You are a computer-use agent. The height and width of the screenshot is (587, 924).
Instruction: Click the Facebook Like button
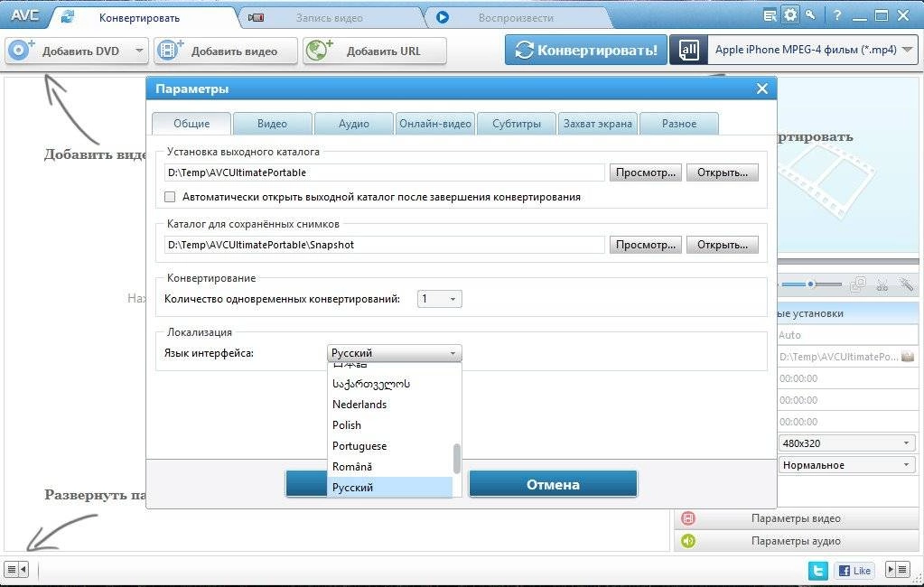coord(854,571)
